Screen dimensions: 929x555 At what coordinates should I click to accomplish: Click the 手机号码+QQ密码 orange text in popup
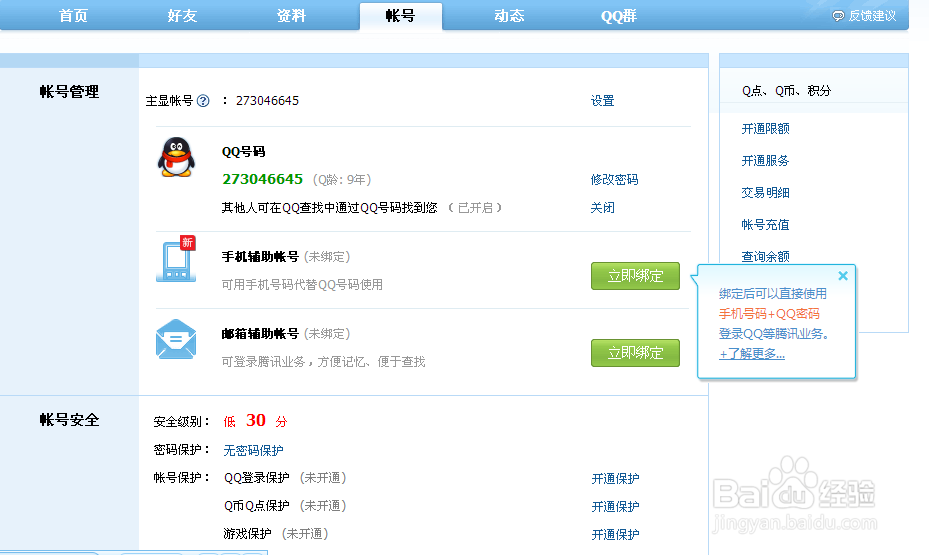pyautogui.click(x=769, y=313)
